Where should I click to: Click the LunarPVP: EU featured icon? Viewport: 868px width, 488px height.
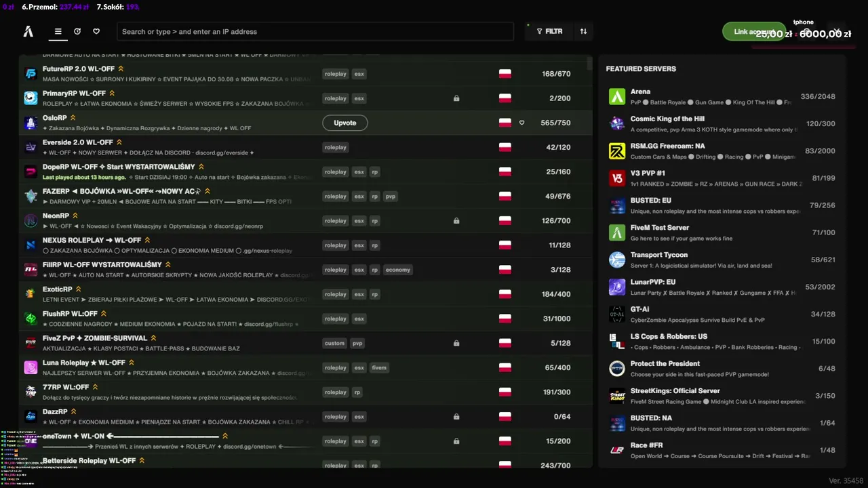click(x=617, y=287)
